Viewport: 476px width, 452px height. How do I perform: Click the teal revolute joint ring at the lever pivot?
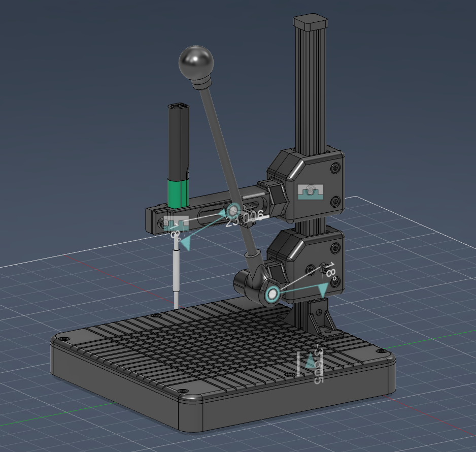273,294
